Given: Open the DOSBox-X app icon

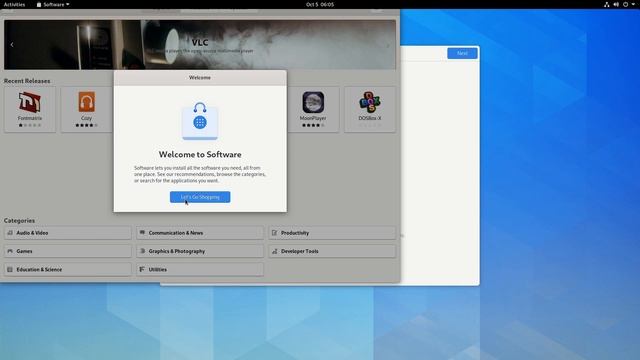Looking at the screenshot, I should click(x=370, y=102).
